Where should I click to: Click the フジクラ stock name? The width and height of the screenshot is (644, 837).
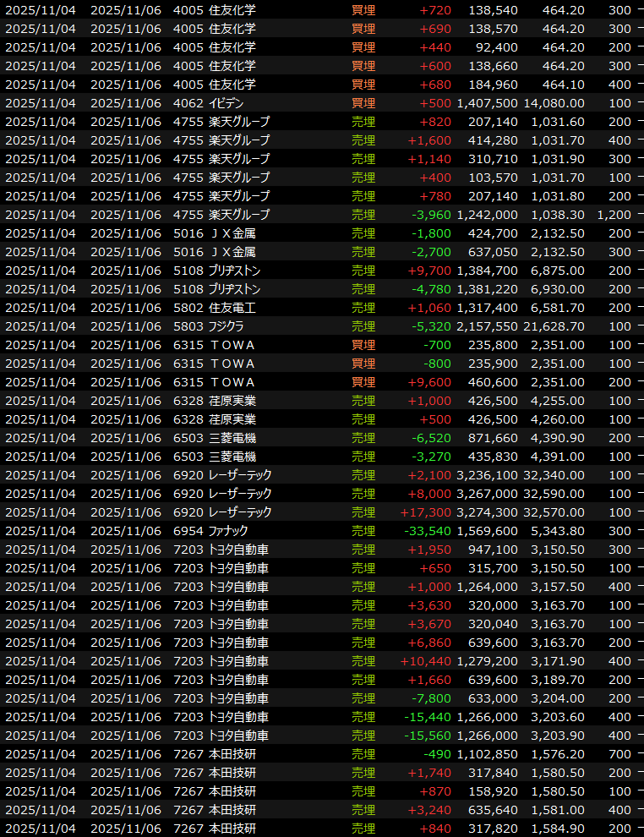pos(232,326)
